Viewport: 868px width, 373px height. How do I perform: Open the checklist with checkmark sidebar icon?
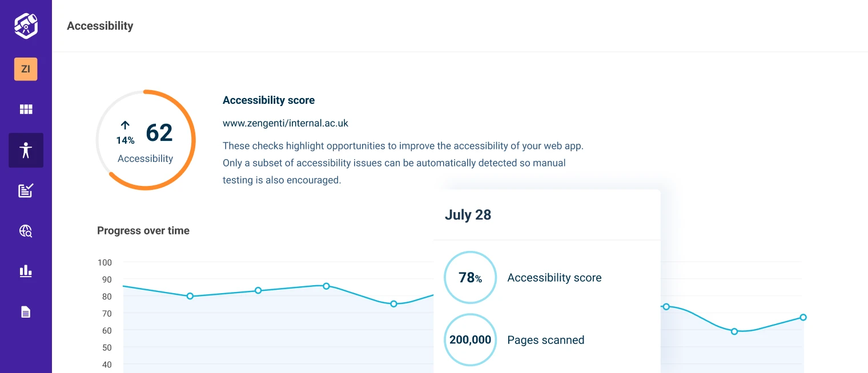pyautogui.click(x=26, y=190)
